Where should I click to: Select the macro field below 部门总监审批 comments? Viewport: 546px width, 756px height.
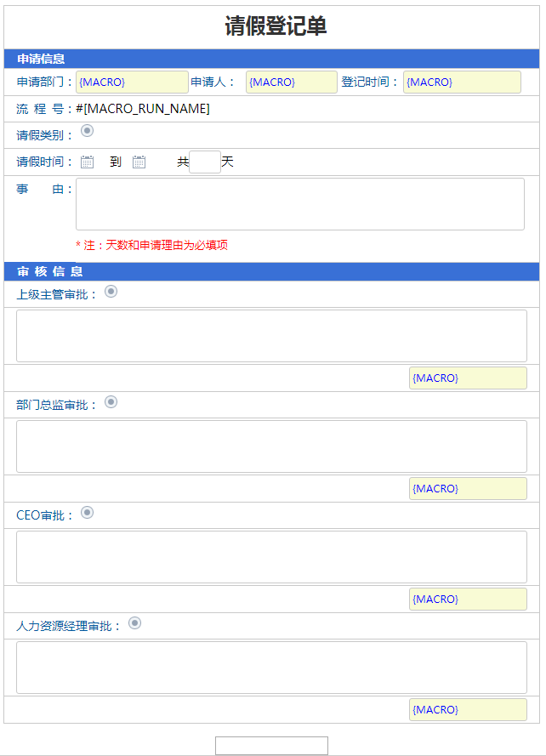click(x=467, y=489)
